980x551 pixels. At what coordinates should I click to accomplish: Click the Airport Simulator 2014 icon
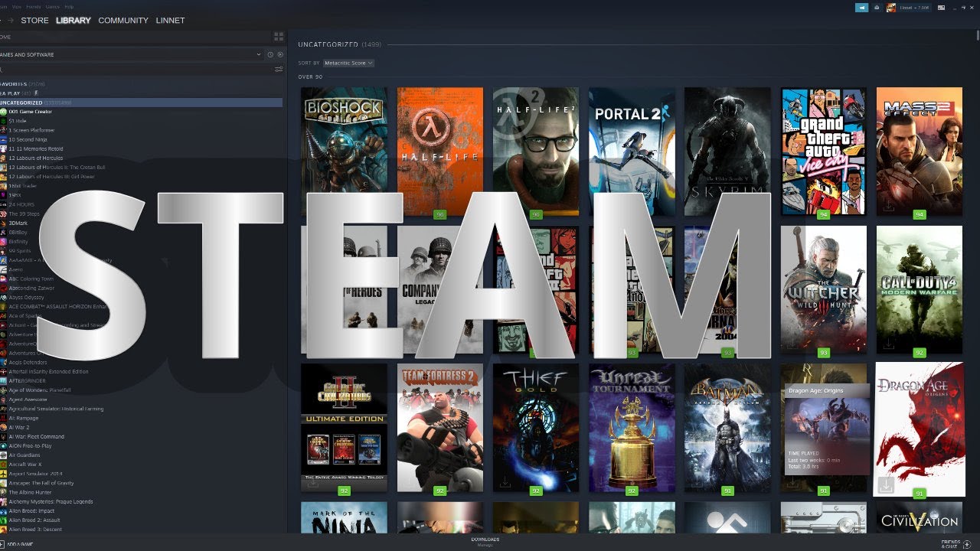[x=3, y=474]
